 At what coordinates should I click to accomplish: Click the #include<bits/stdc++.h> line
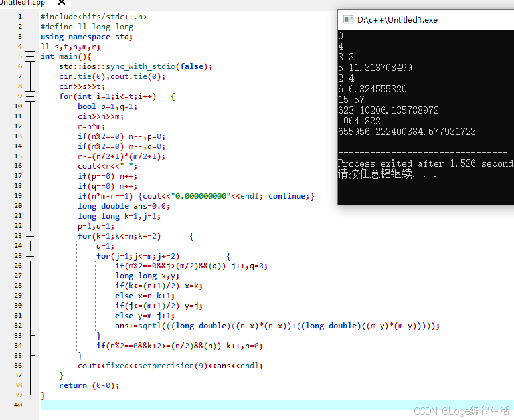tap(94, 17)
